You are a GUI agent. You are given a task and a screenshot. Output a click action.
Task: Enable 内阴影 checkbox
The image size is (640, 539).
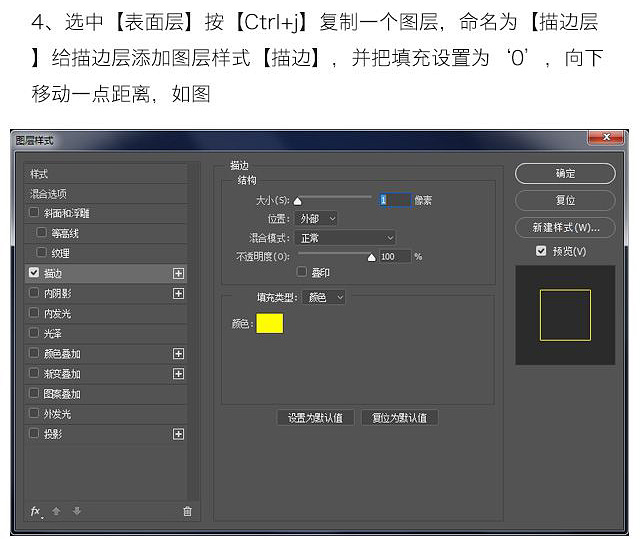(x=34, y=293)
